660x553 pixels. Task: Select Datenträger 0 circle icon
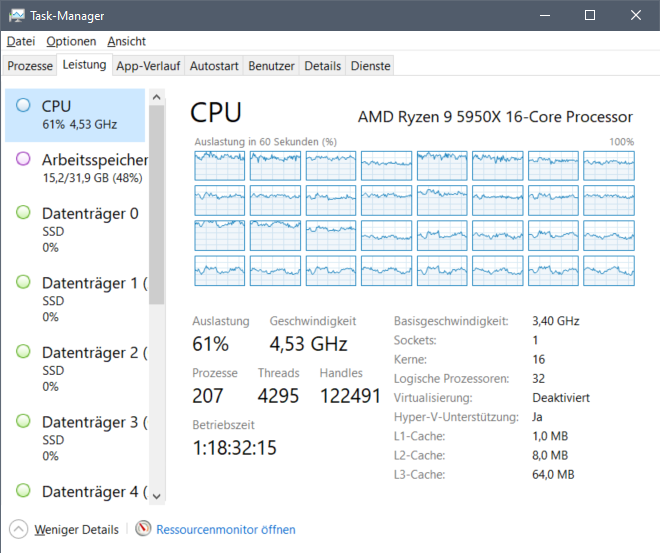[23, 212]
